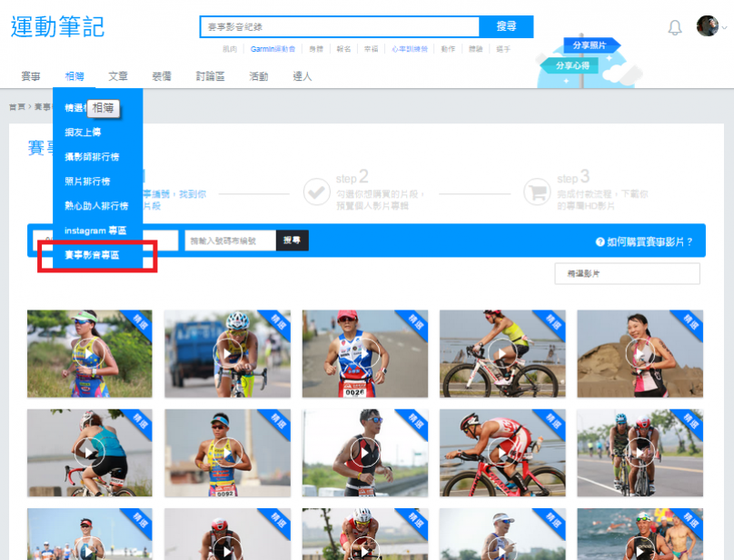734x560 pixels.
Task: Click the blue 搜尋 button in header
Action: point(506,26)
